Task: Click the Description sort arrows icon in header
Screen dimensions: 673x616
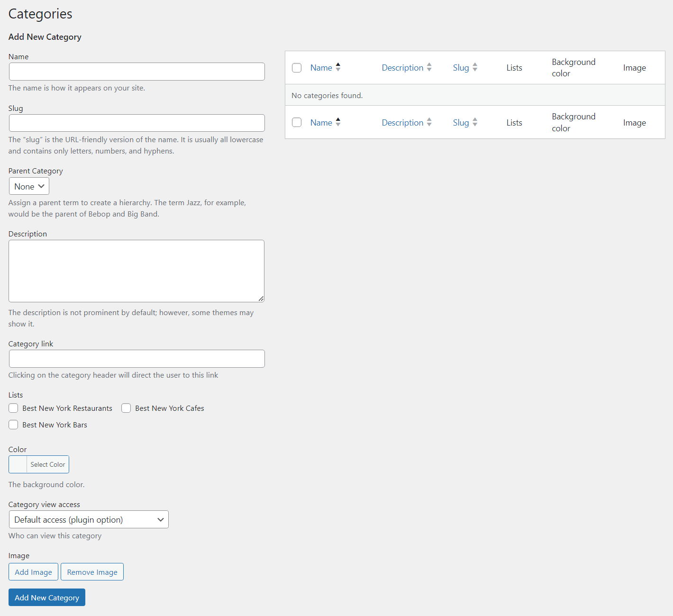Action: (x=429, y=67)
